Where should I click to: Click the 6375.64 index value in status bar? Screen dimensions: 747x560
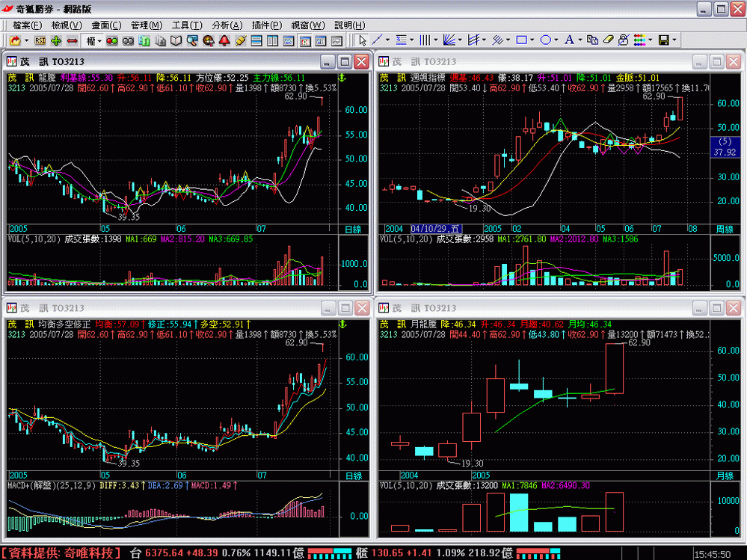(x=165, y=553)
